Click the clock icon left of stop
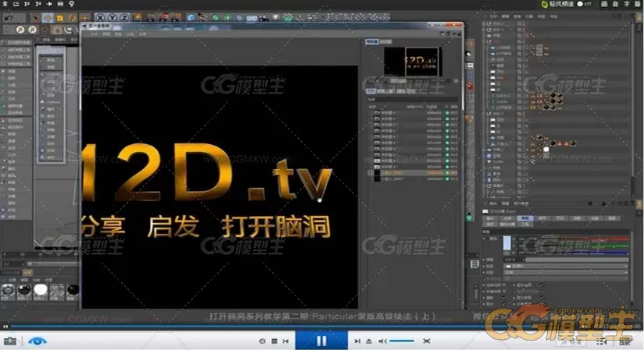 point(262,341)
